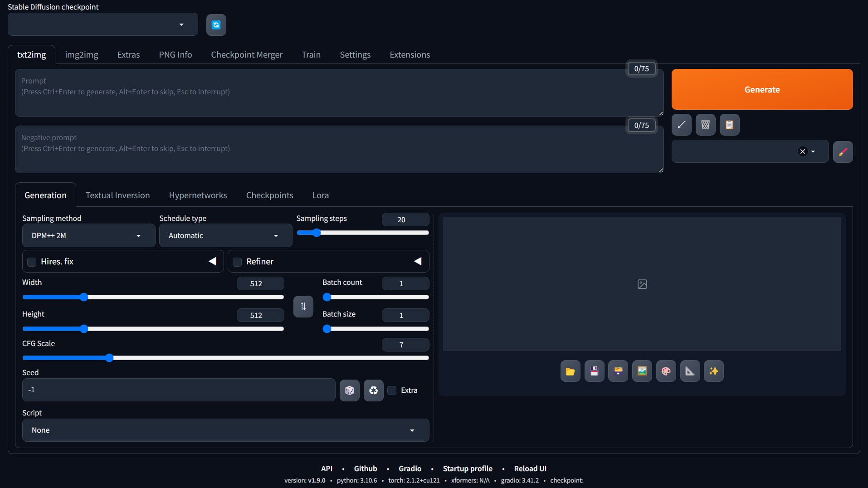Viewport: 868px width, 488px height.
Task: Reuse last seed with recycle icon
Action: click(x=374, y=390)
